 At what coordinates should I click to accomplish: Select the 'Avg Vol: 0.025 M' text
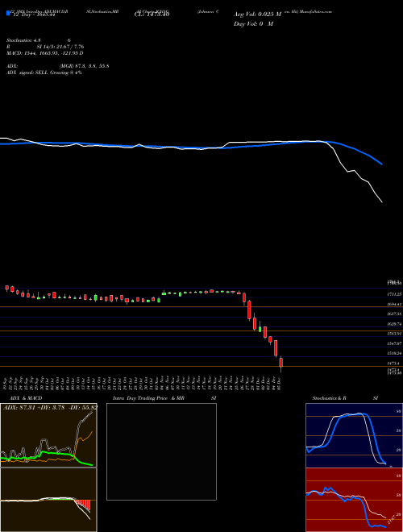[258, 15]
